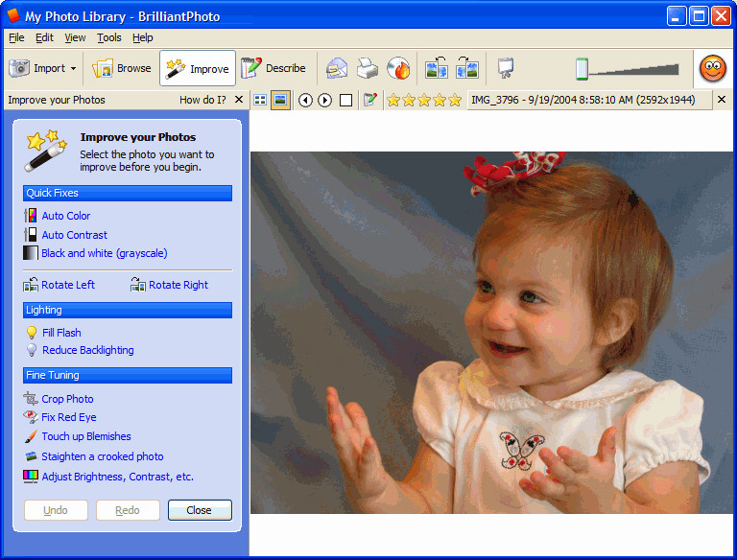
Task: Click the Auto Color link
Action: coord(66,216)
